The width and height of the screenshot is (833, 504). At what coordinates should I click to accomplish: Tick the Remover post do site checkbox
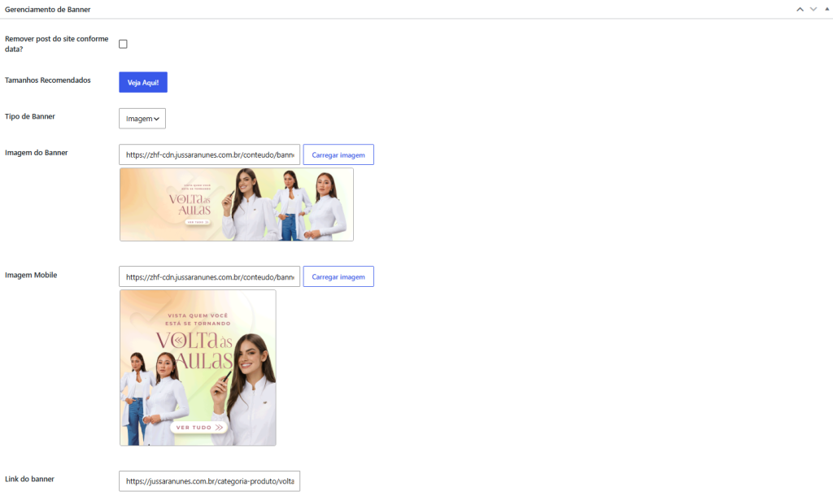coord(124,44)
